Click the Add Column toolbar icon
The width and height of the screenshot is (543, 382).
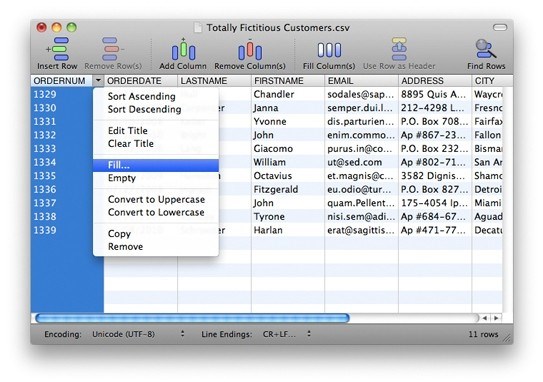click(183, 49)
